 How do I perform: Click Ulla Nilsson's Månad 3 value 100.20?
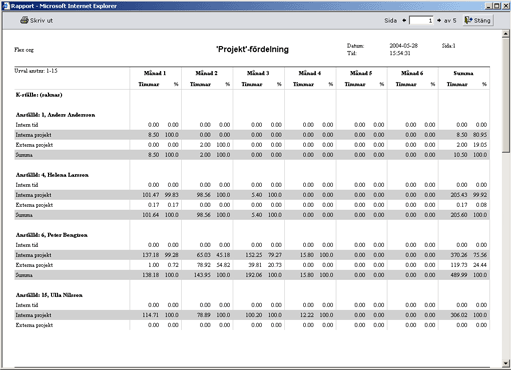click(x=254, y=315)
